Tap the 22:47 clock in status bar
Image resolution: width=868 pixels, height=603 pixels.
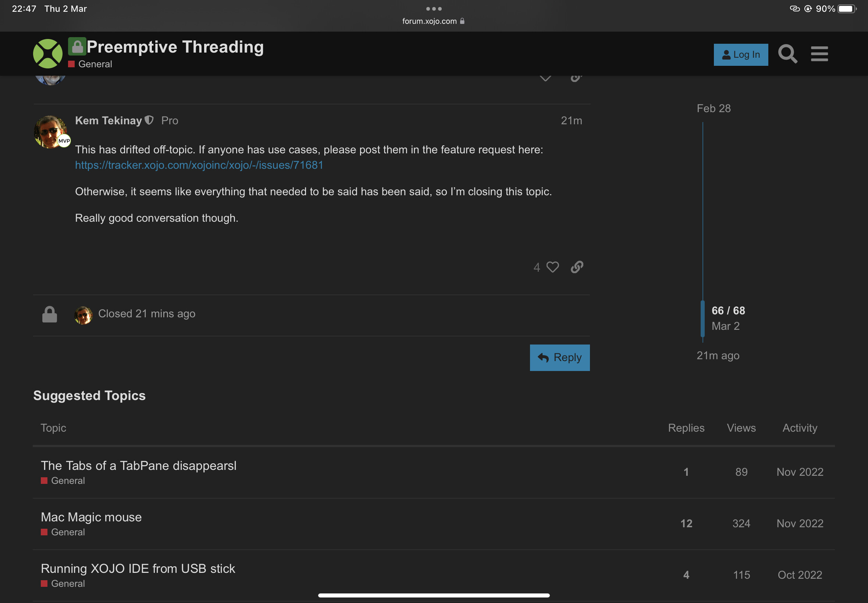click(24, 9)
